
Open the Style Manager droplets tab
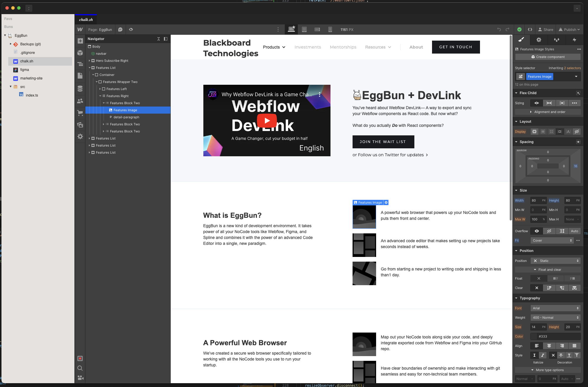[x=557, y=40]
